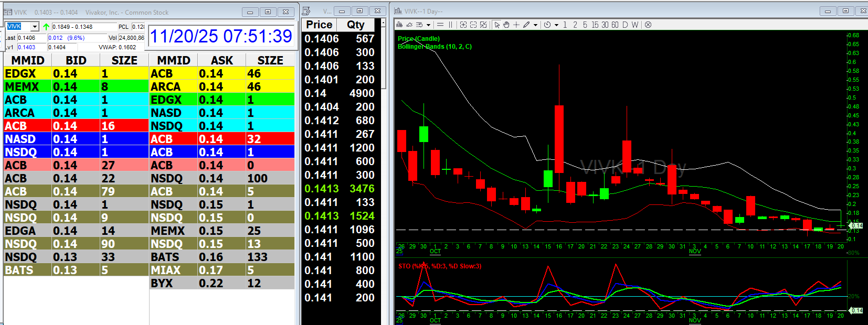Screen dimensions: 868x325
Task: Pick the pencil drawing tool
Action: (526, 25)
